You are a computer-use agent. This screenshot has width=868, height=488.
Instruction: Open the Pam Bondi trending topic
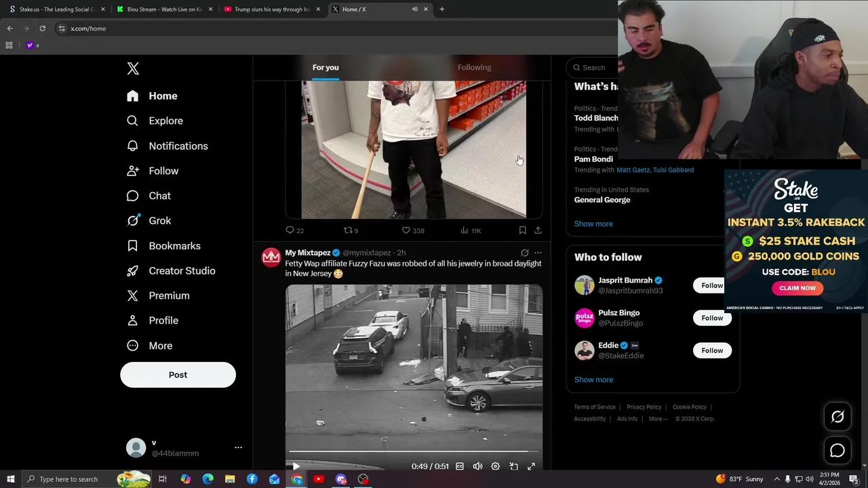[x=593, y=159]
